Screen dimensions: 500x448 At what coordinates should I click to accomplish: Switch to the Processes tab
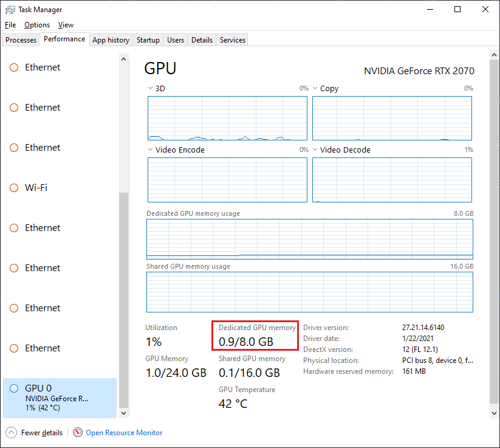coord(21,40)
